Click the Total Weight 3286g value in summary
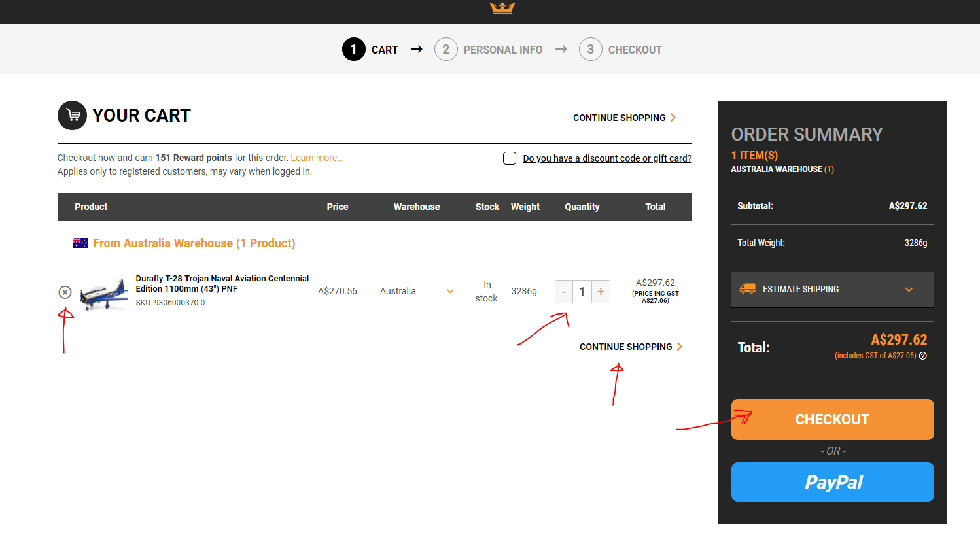The height and width of the screenshot is (550, 980). coord(916,243)
